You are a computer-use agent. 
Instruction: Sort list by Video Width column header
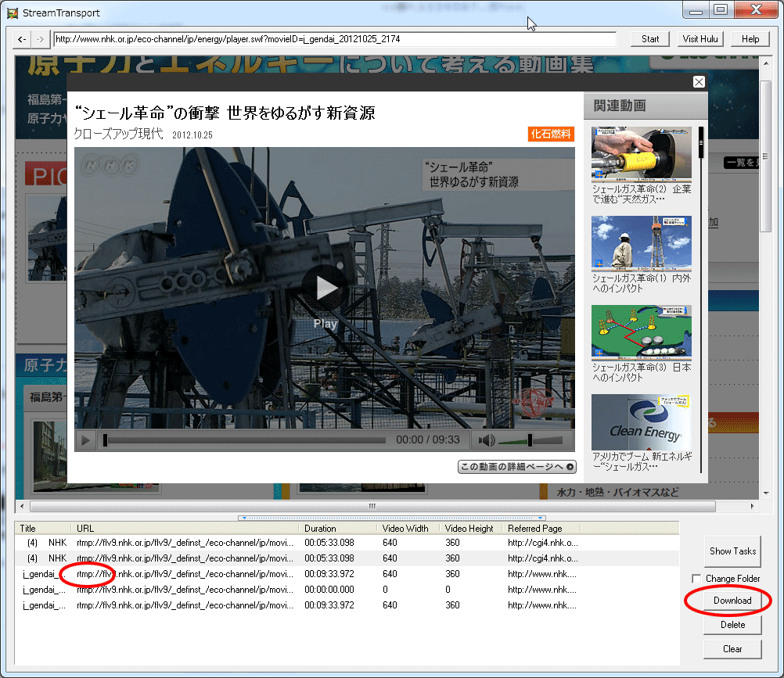click(408, 528)
